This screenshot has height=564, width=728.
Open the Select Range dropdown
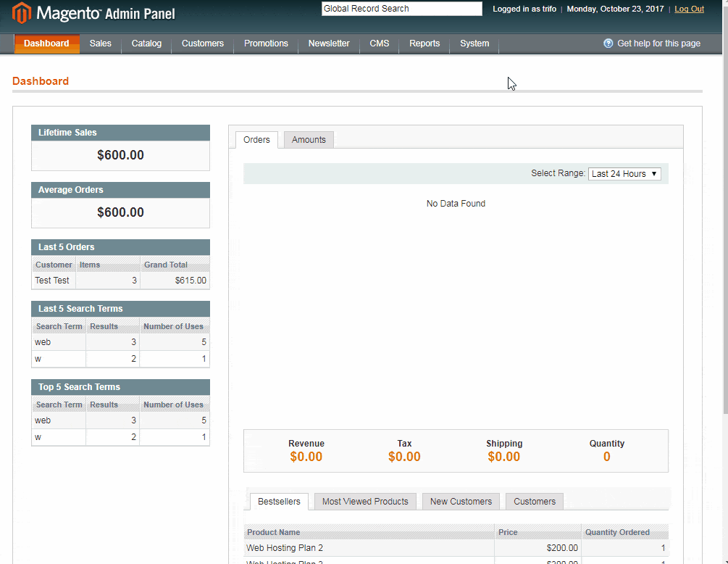(x=624, y=174)
